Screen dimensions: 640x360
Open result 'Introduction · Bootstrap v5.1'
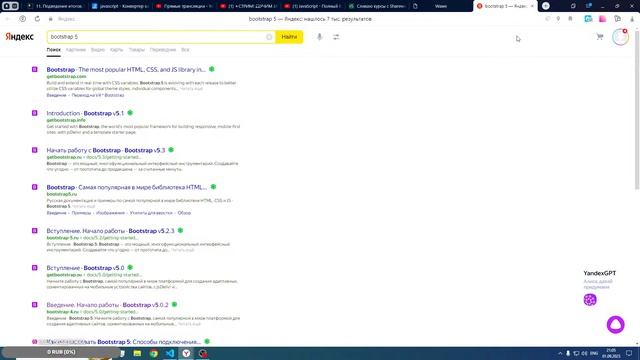click(85, 113)
